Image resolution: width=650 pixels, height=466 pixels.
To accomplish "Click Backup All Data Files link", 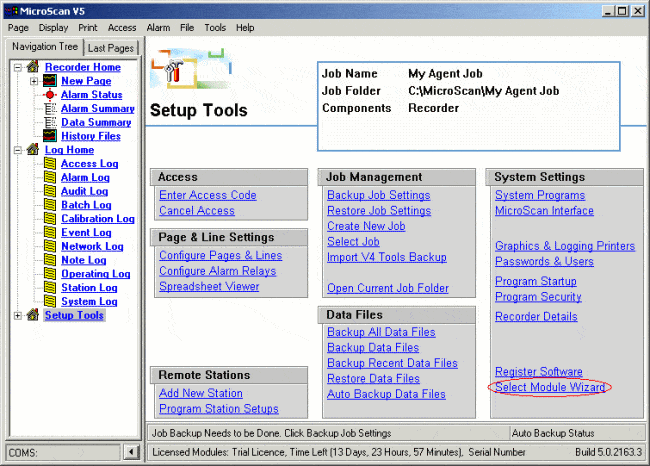I will pyautogui.click(x=381, y=332).
